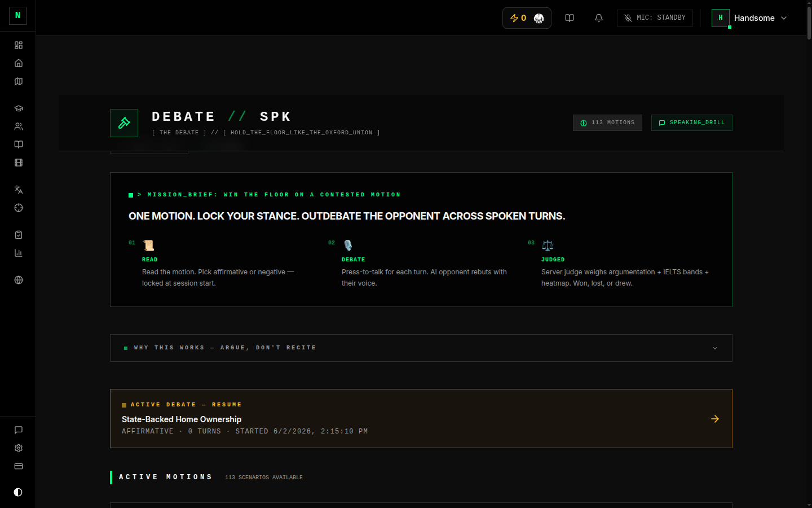Click the gavel debate icon beside title
The height and width of the screenshot is (508, 812).
(124, 123)
